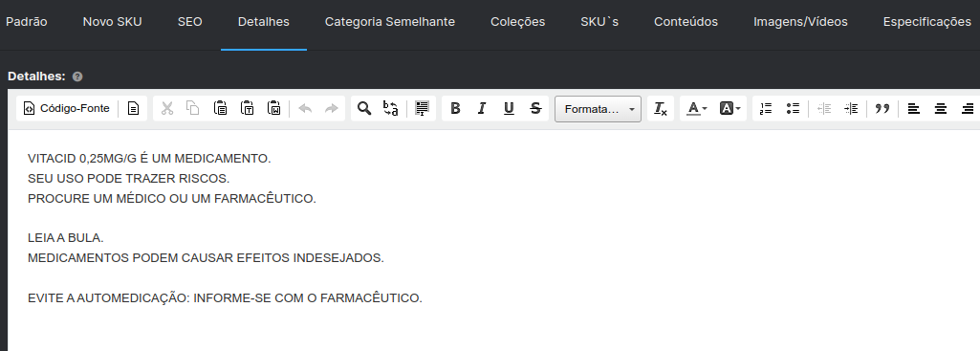Click the text line LEIA A BULA

point(66,238)
